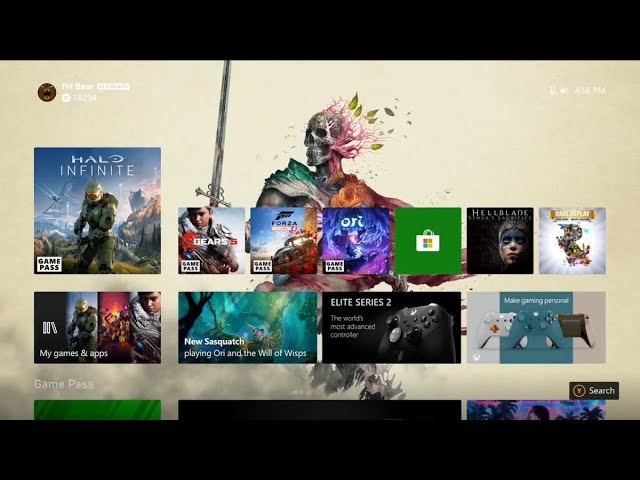Click the library icon in My games & apps
The image size is (640, 480).
tap(50, 328)
